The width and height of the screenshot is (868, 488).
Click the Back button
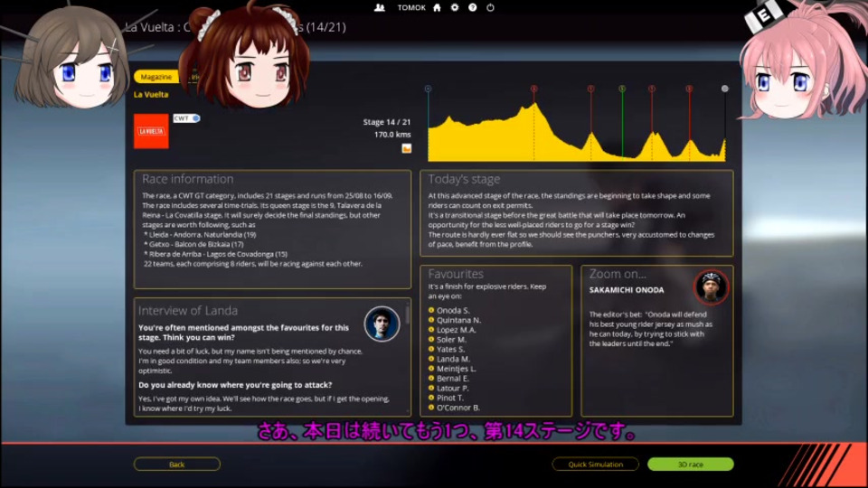click(177, 465)
